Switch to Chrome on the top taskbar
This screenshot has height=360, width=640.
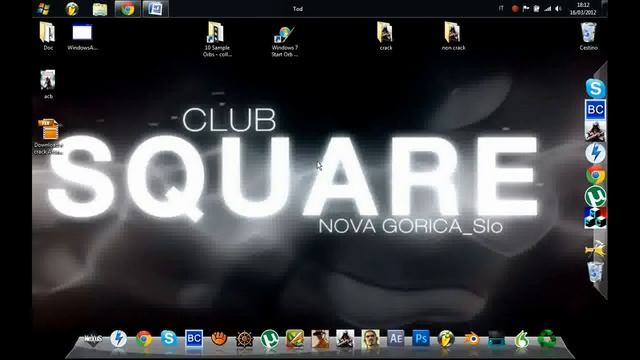[127, 9]
